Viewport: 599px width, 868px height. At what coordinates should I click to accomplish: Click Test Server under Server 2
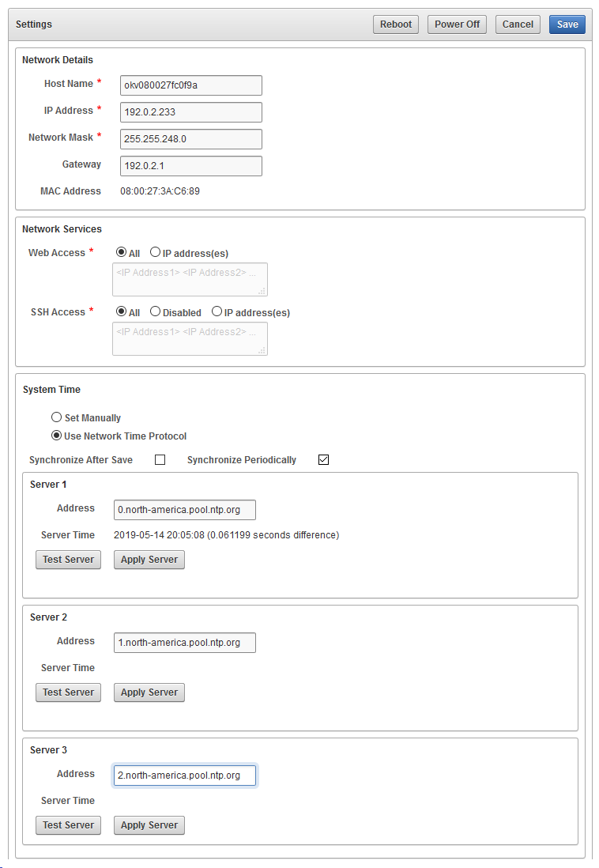[x=68, y=693]
